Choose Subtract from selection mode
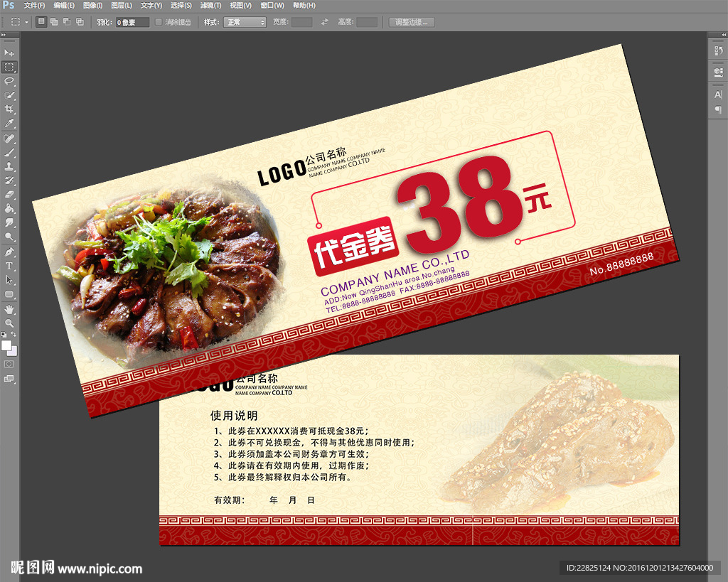The image size is (728, 582). [x=67, y=22]
